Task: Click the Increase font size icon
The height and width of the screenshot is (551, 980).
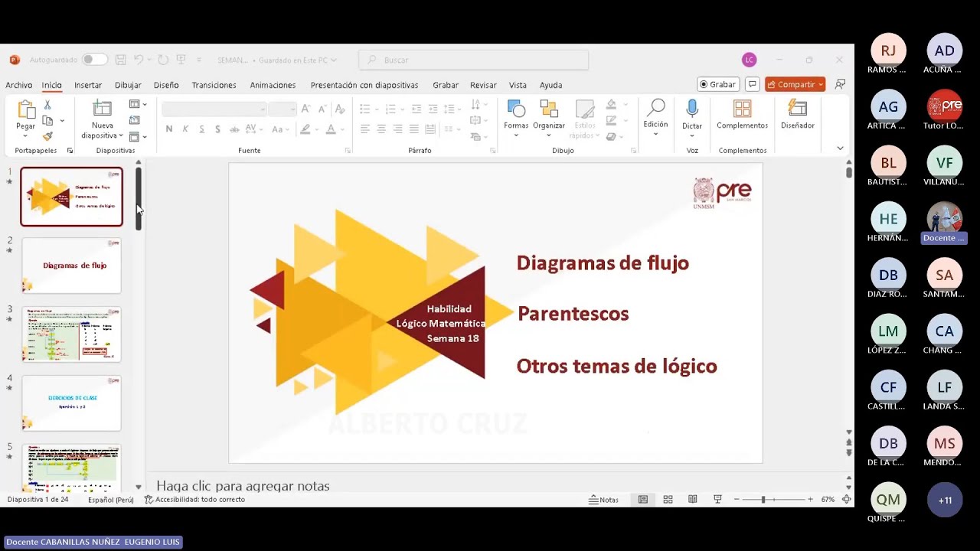Action: [x=305, y=109]
